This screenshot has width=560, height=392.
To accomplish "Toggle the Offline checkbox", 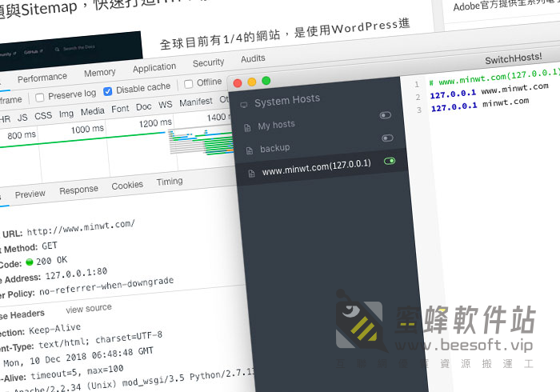I will click(188, 84).
